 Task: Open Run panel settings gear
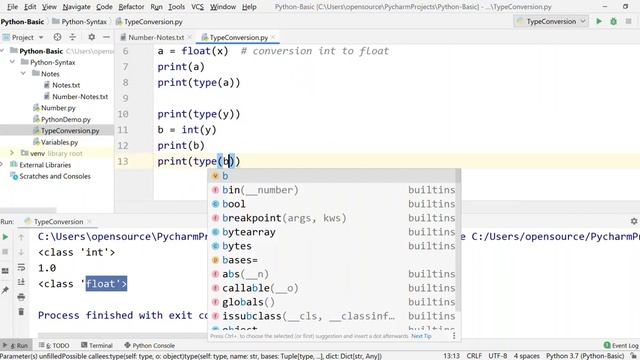click(x=634, y=221)
